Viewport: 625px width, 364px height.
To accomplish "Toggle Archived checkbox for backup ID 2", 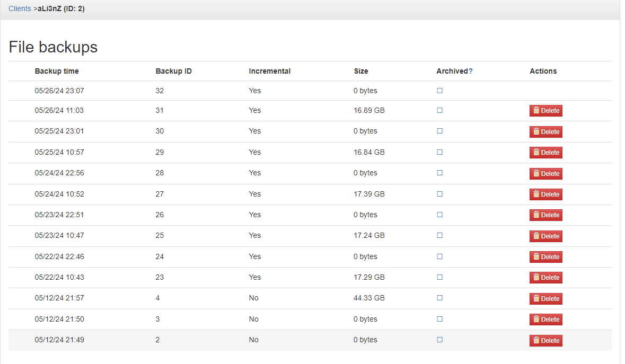I will 439,340.
